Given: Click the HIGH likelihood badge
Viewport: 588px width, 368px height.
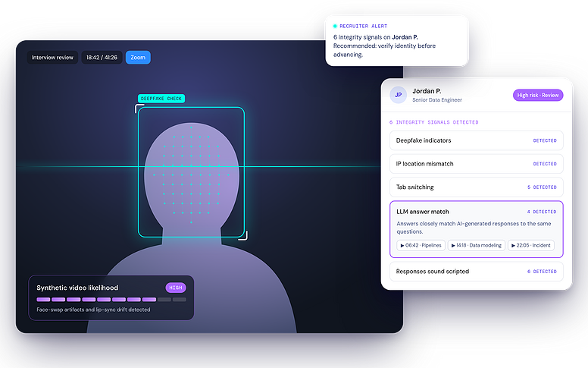Looking at the screenshot, I should point(176,288).
